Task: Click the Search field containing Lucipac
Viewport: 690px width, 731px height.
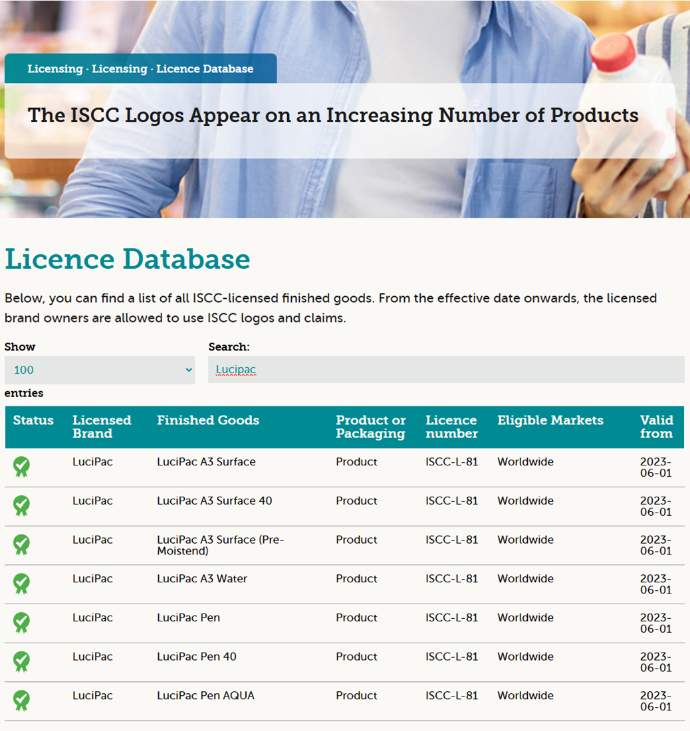Action: tap(446, 370)
